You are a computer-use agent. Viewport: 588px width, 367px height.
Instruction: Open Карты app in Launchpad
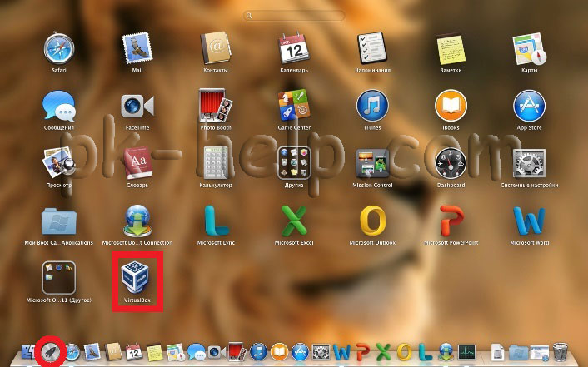[529, 49]
